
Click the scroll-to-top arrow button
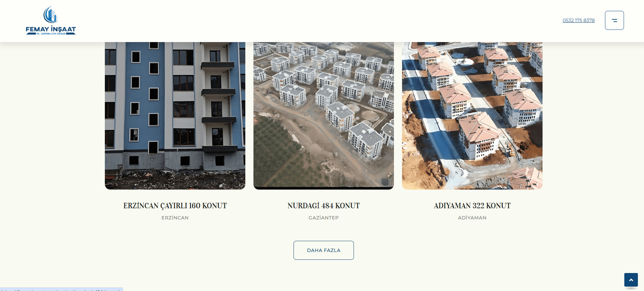(x=631, y=280)
